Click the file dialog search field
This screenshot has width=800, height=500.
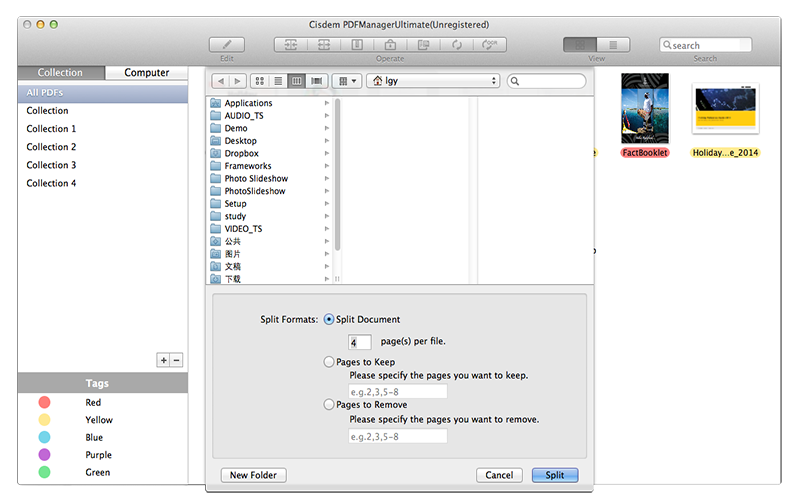point(546,81)
